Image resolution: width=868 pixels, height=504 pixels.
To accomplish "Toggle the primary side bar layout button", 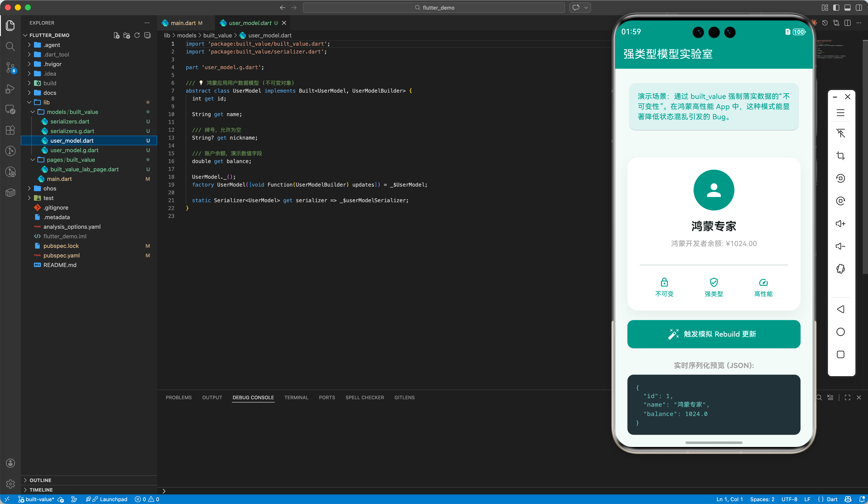I will pyautogui.click(x=836, y=8).
